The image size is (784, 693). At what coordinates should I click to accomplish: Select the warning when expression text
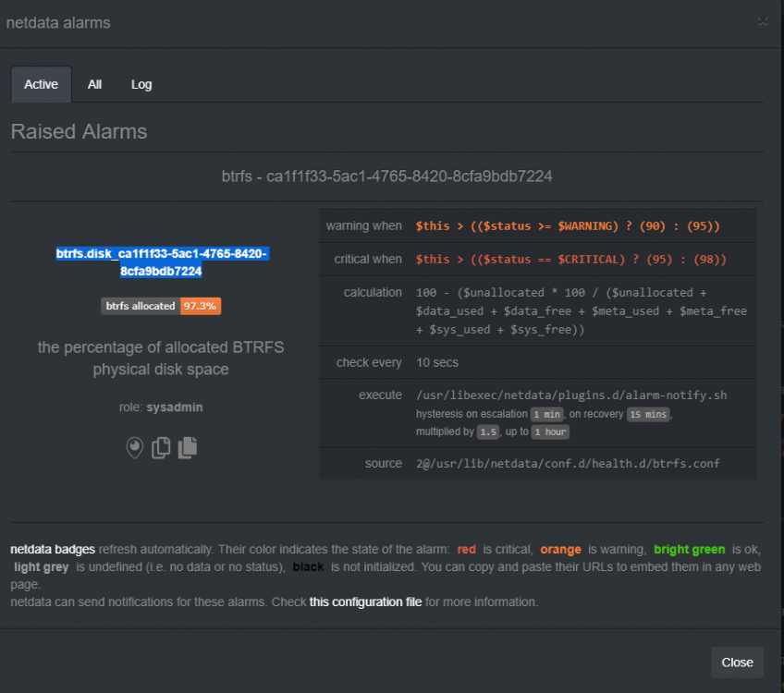pos(568,225)
